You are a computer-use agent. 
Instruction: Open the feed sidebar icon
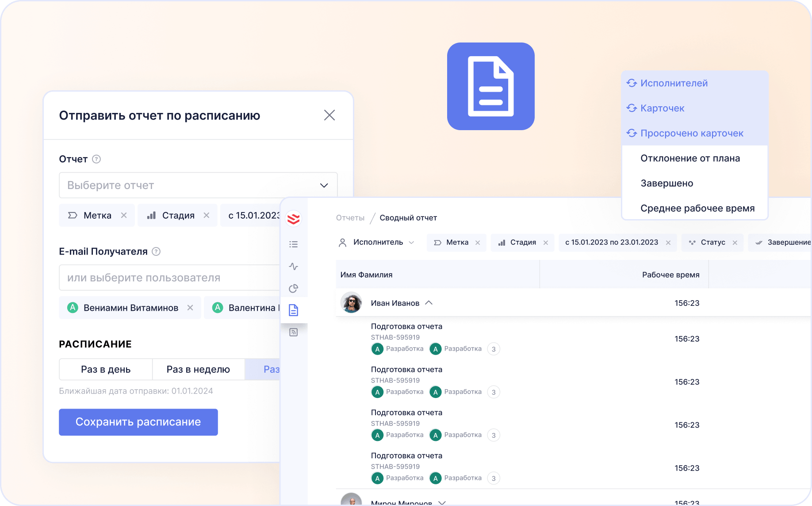[294, 332]
